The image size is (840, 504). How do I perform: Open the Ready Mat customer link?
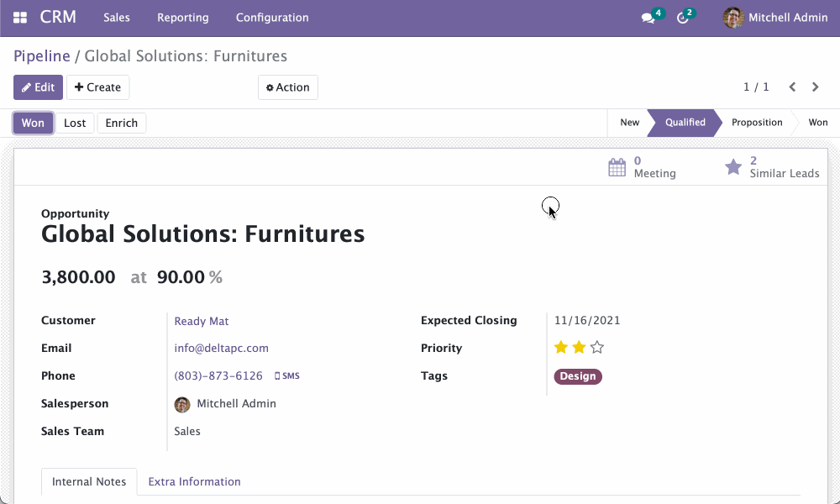click(x=202, y=321)
